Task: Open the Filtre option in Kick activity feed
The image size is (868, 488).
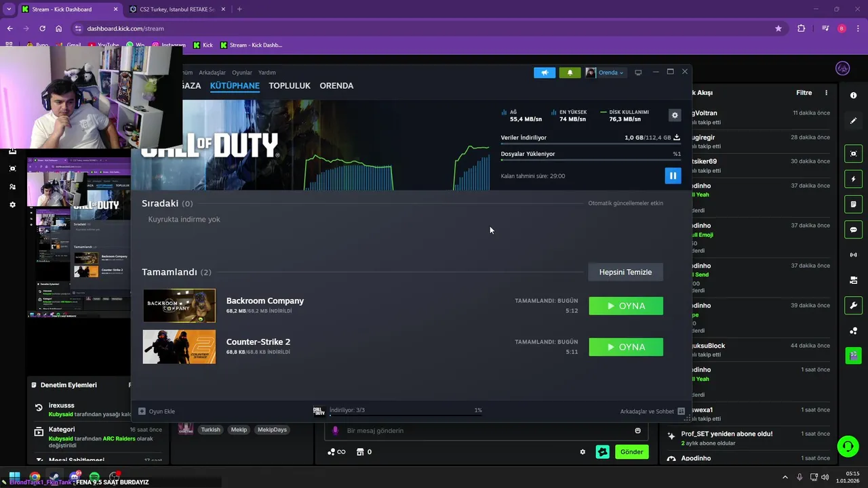Action: pyautogui.click(x=804, y=93)
